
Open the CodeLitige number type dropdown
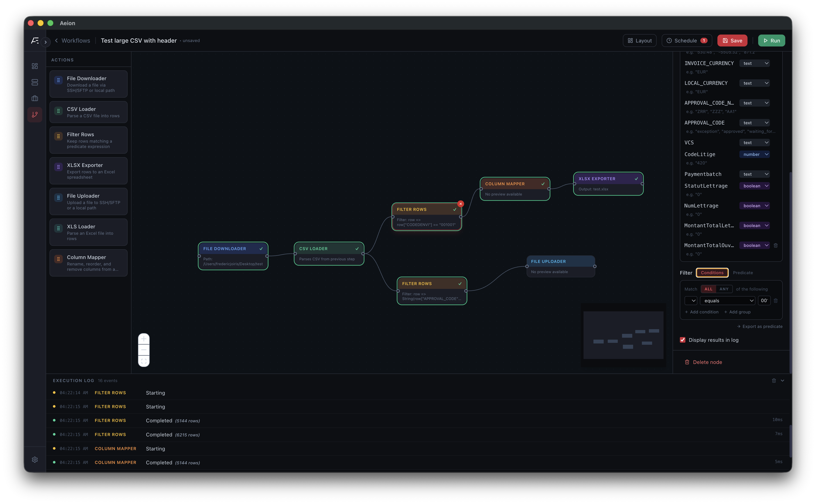tap(755, 154)
